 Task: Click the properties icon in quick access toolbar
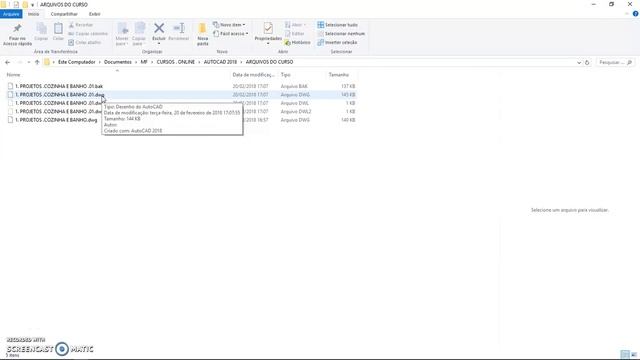(16, 4)
